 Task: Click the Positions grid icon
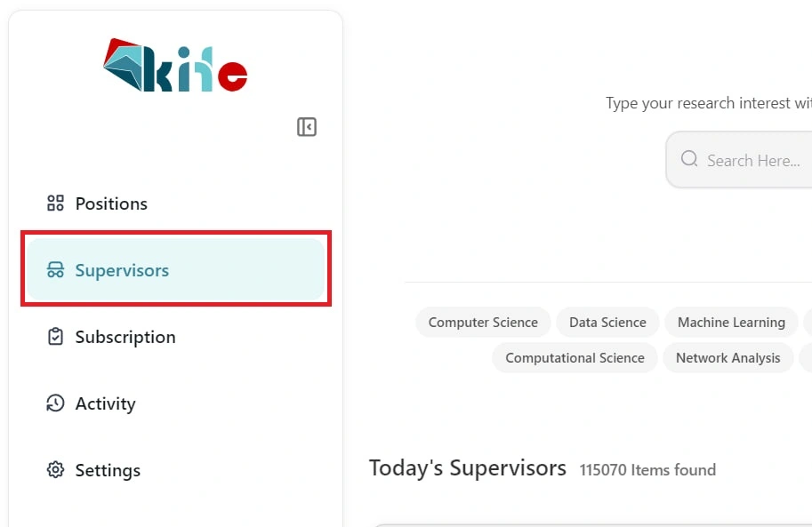click(x=55, y=204)
